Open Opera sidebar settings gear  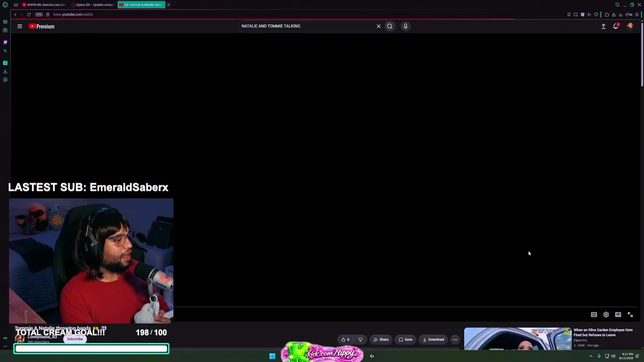pos(5,79)
